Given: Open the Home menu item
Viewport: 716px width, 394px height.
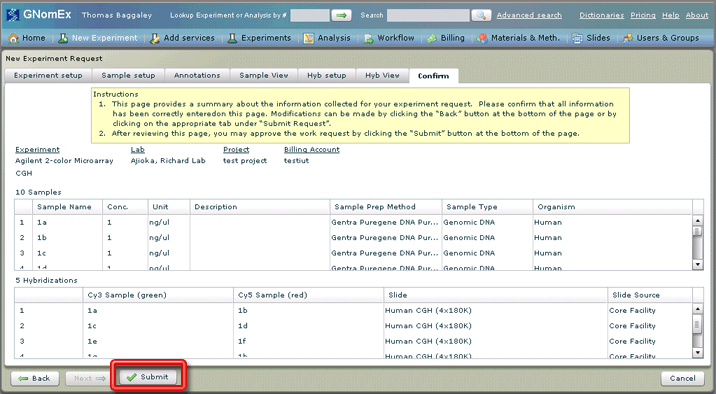Looking at the screenshot, I should click(x=34, y=38).
